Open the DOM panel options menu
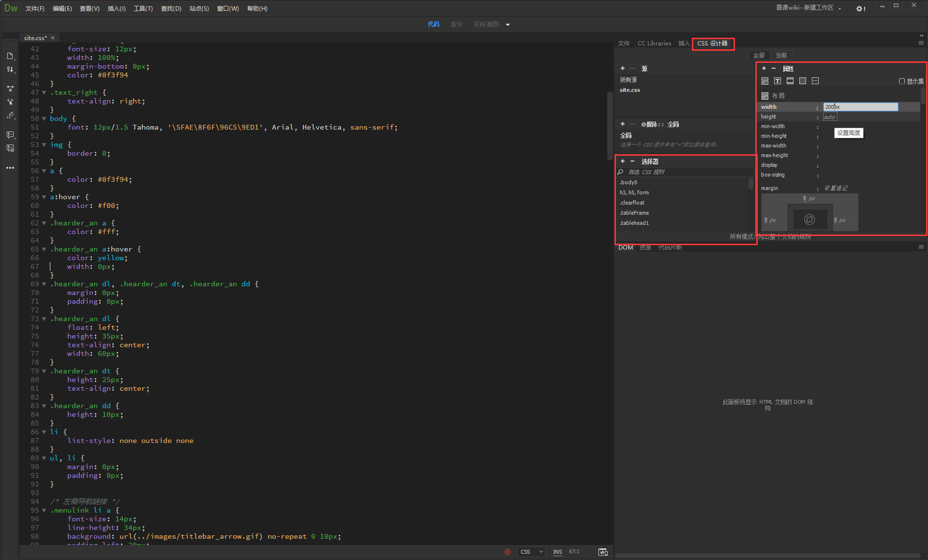 tap(921, 247)
